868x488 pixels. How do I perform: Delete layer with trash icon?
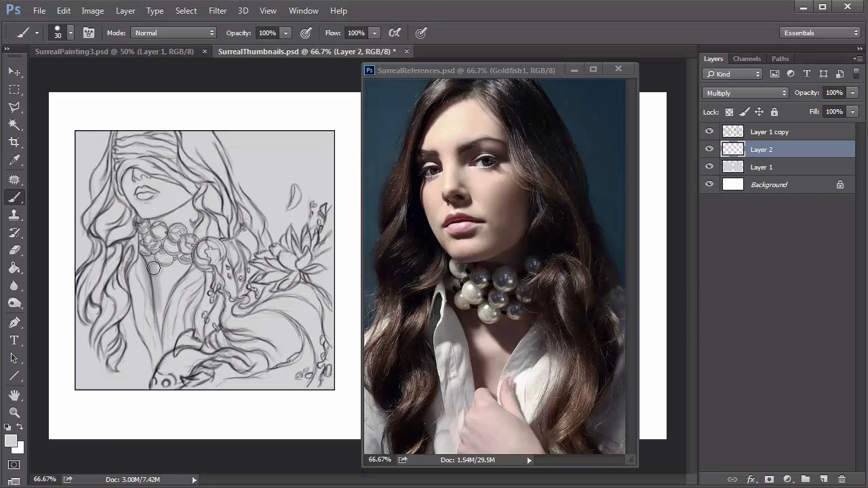842,479
